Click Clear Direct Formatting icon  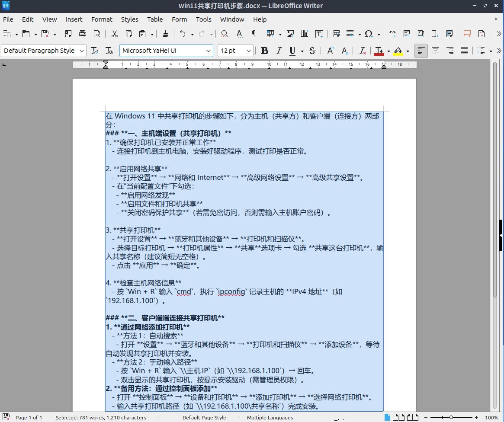tap(362, 51)
